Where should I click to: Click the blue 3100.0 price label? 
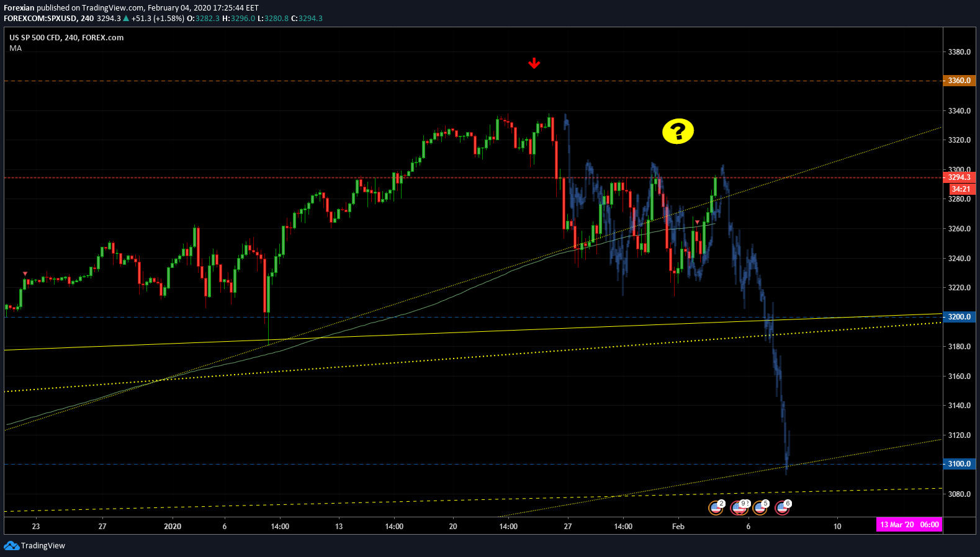pos(960,463)
